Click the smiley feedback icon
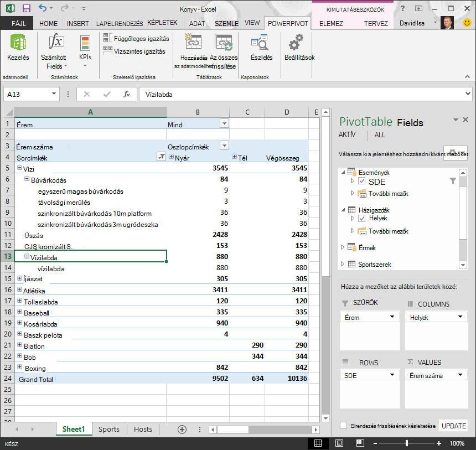476x450 pixels. pos(467,23)
